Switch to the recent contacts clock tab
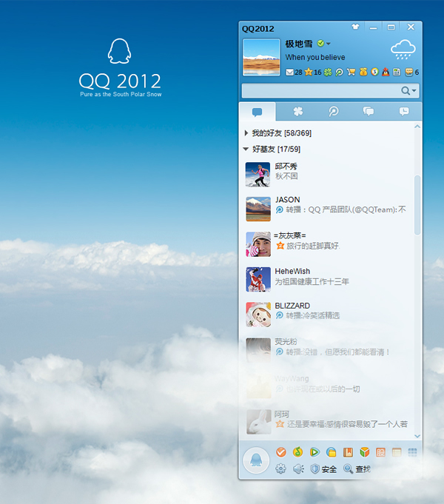 (x=404, y=112)
